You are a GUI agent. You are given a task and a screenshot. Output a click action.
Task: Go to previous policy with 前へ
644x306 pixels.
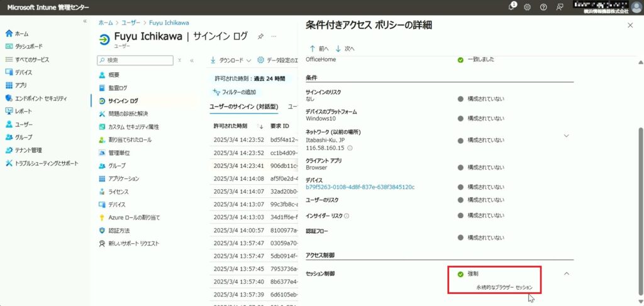pyautogui.click(x=319, y=48)
